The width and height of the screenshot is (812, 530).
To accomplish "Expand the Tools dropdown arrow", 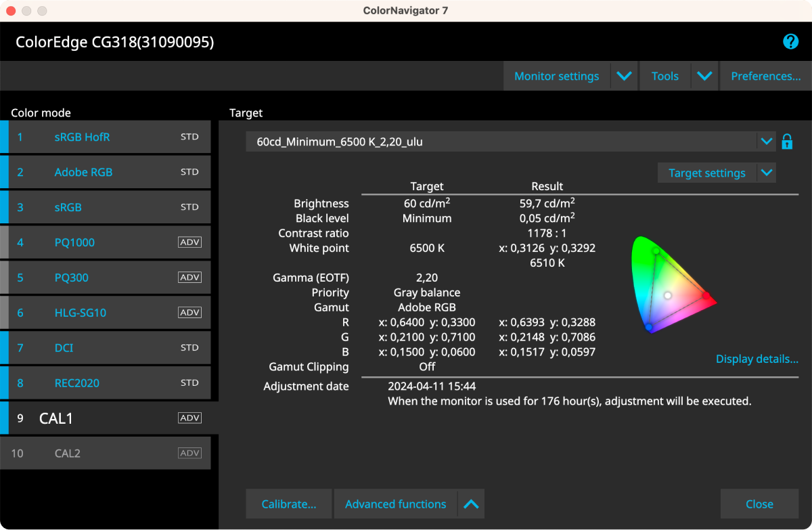I will pyautogui.click(x=704, y=76).
